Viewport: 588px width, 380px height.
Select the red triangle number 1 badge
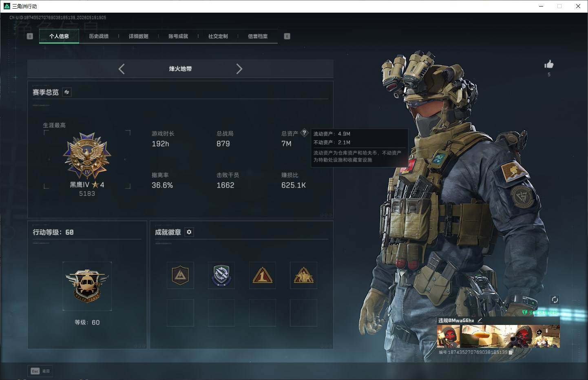point(262,276)
